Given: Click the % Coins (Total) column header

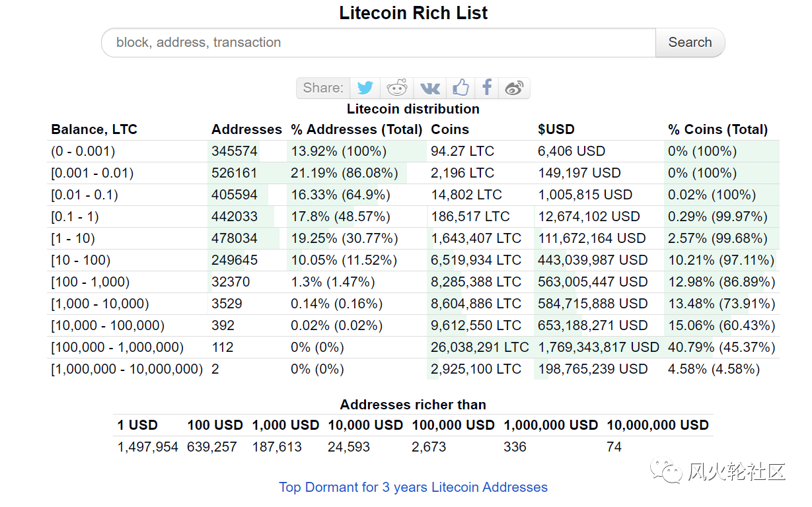Looking at the screenshot, I should click(718, 129).
